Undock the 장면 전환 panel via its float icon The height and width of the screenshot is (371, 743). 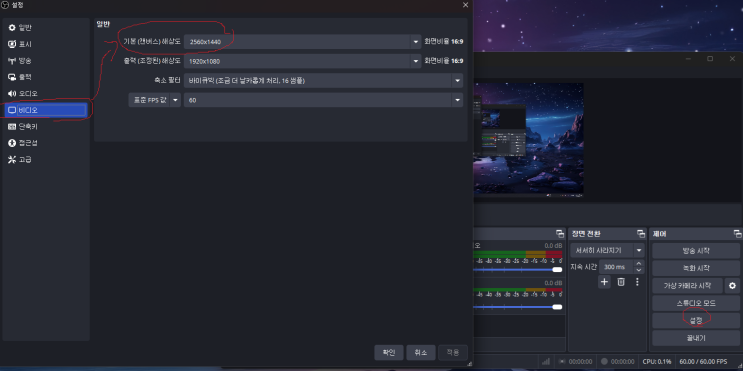[641, 234]
